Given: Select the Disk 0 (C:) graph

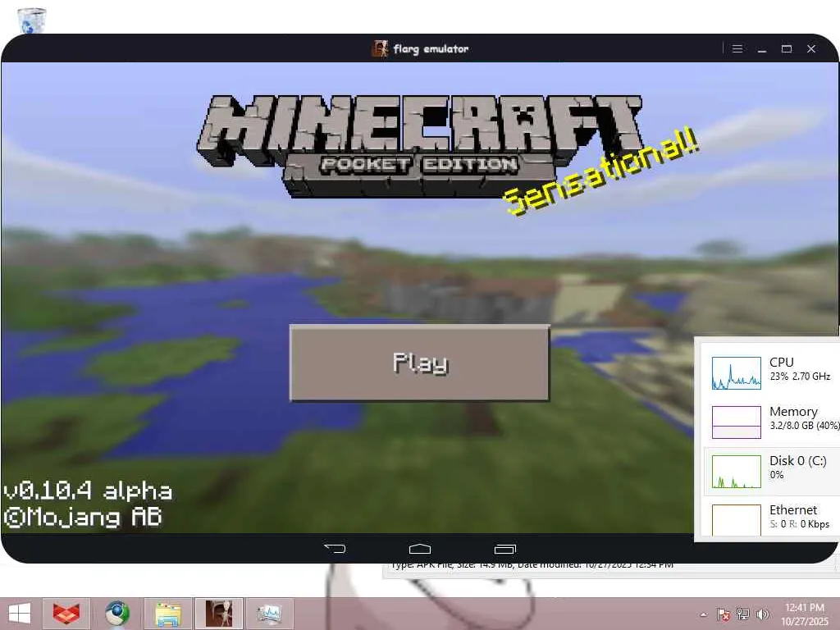Looking at the screenshot, I should pyautogui.click(x=736, y=472).
